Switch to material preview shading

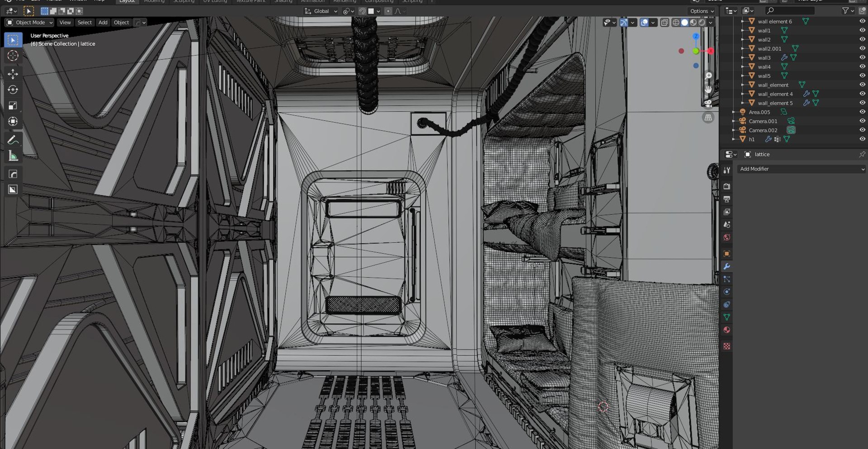click(x=693, y=23)
